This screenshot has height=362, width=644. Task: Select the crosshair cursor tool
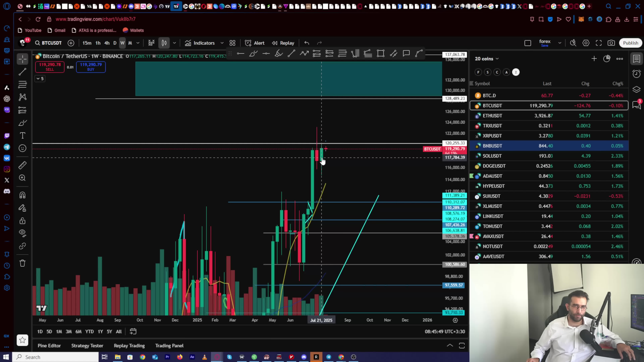22,59
